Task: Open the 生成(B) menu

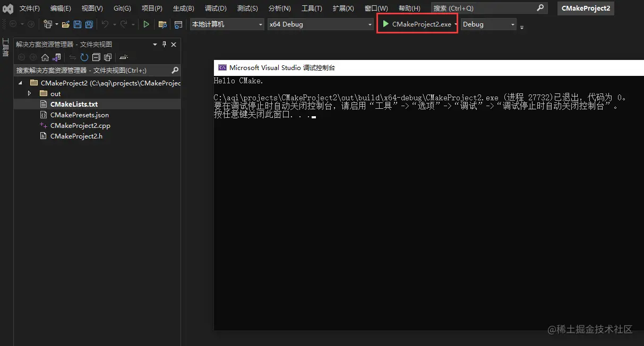Action: [x=184, y=8]
